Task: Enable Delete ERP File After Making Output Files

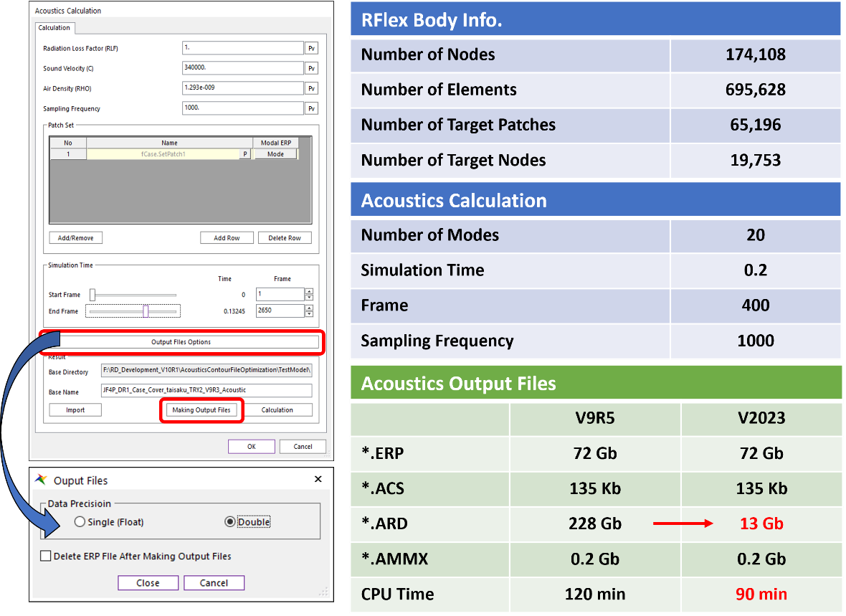Action: 47,556
